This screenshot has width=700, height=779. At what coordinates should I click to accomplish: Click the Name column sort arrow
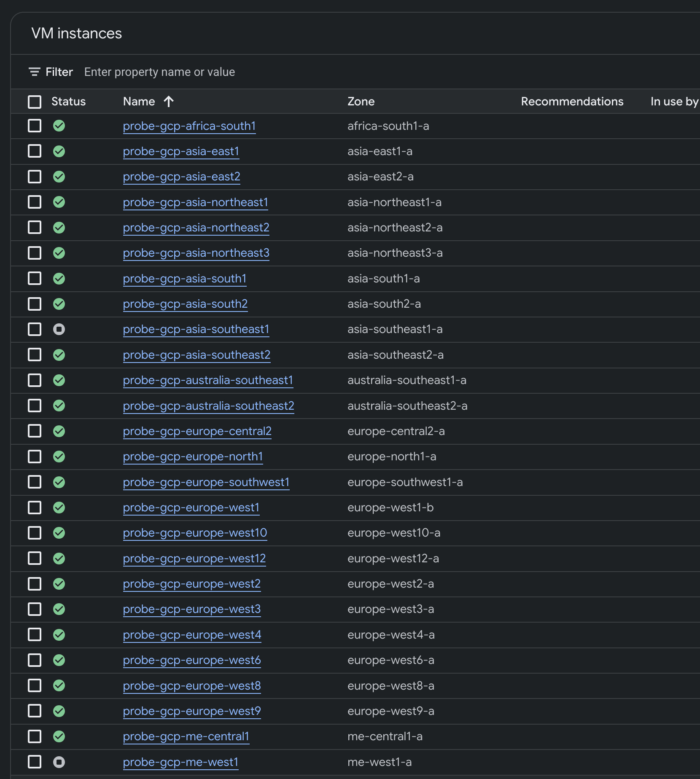(169, 102)
